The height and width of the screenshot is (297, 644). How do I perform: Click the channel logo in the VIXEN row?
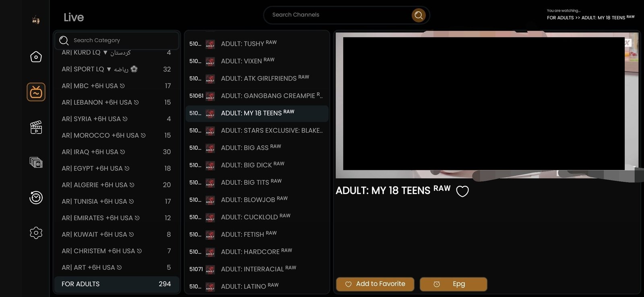[x=210, y=61]
